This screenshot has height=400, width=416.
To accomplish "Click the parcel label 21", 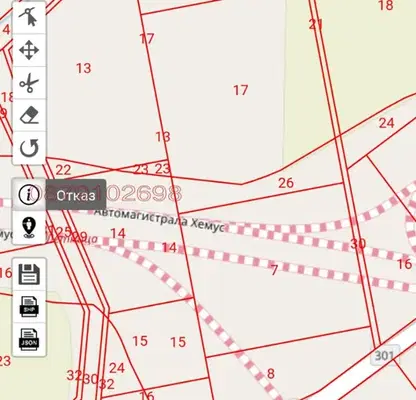I will click(x=315, y=24).
